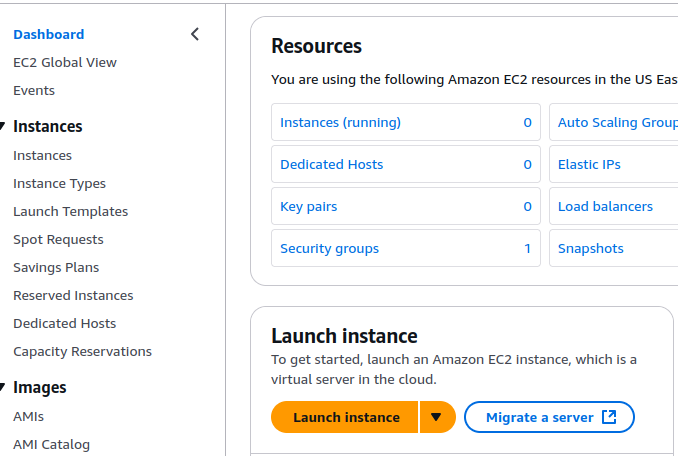Collapse the Instances section triangle

(x=4, y=127)
